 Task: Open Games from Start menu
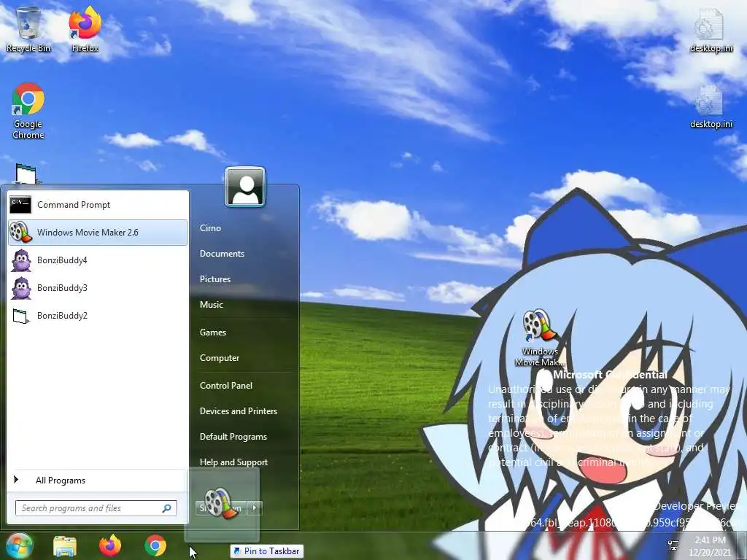212,332
